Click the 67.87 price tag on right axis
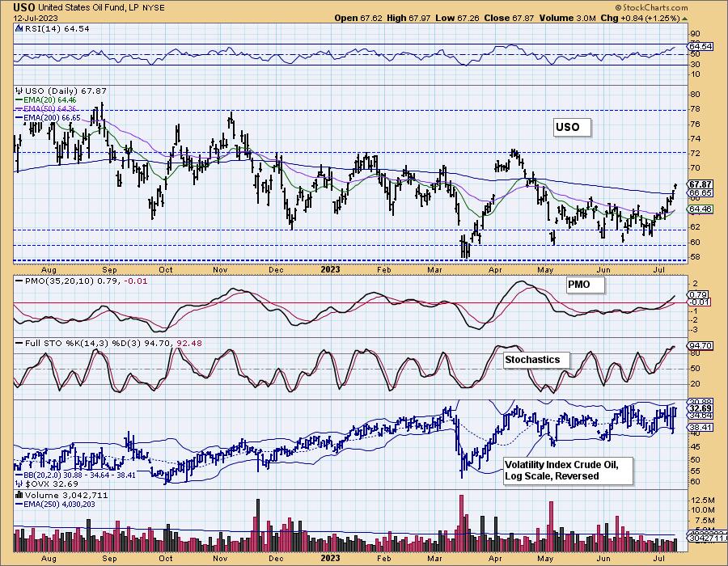Viewport: 728px width, 566px height. pos(700,184)
